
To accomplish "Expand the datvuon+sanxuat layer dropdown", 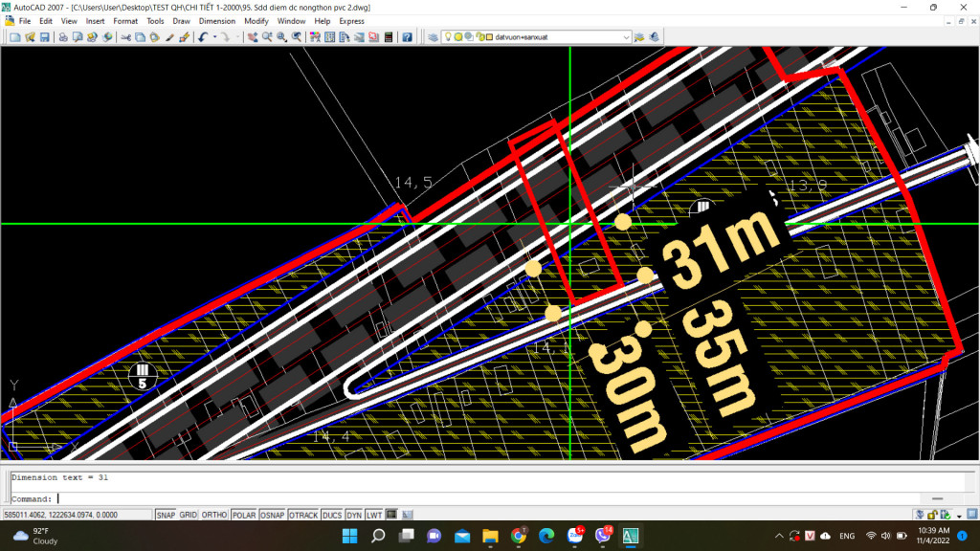I will click(x=626, y=37).
